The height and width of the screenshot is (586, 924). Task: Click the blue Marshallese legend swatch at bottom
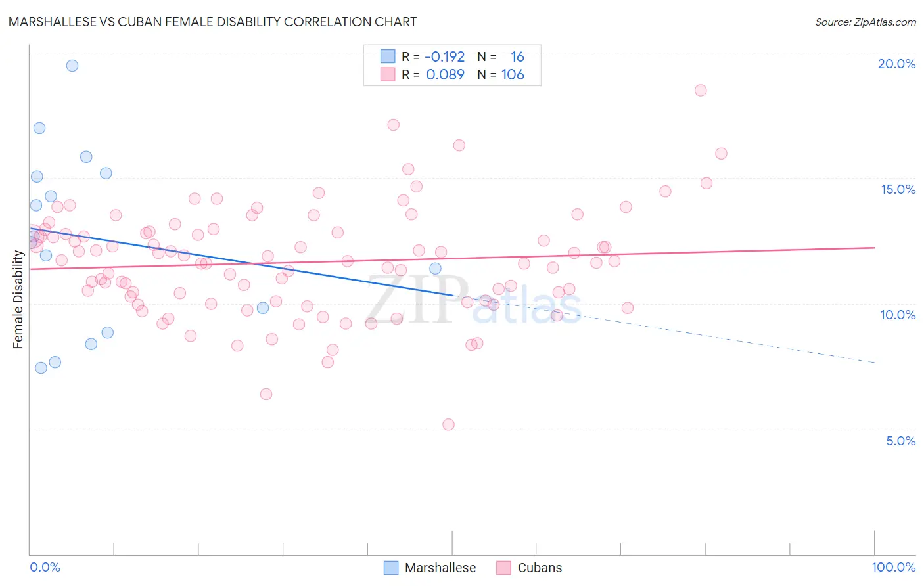391,568
